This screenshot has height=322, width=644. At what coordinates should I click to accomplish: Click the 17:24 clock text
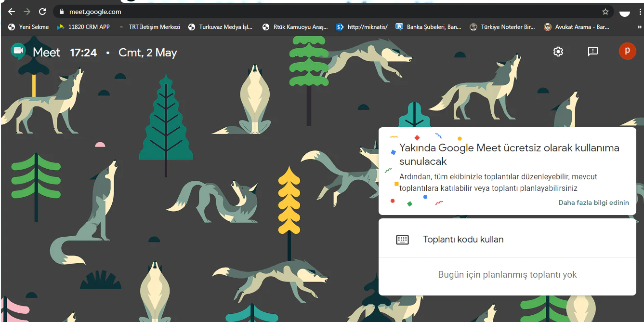[x=83, y=53]
